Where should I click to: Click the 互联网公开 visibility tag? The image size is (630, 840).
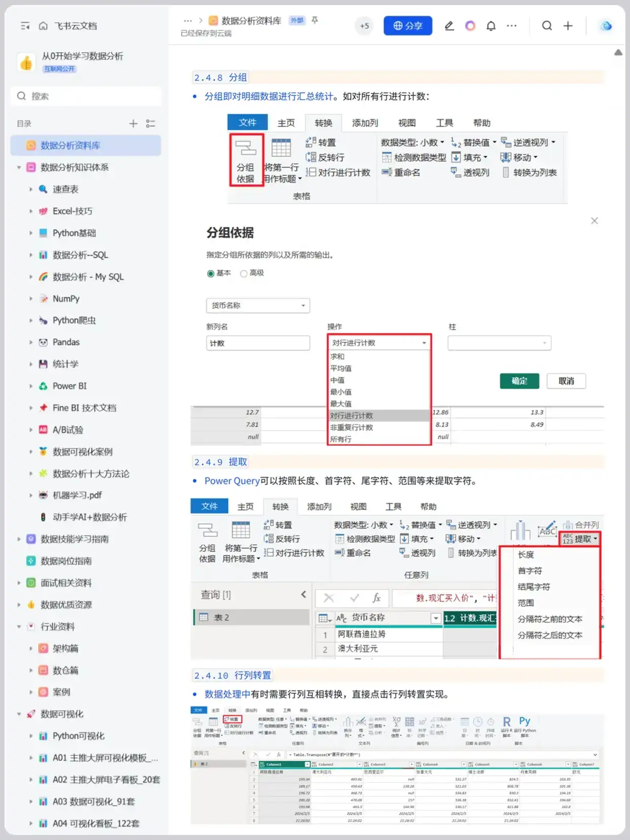(x=59, y=69)
